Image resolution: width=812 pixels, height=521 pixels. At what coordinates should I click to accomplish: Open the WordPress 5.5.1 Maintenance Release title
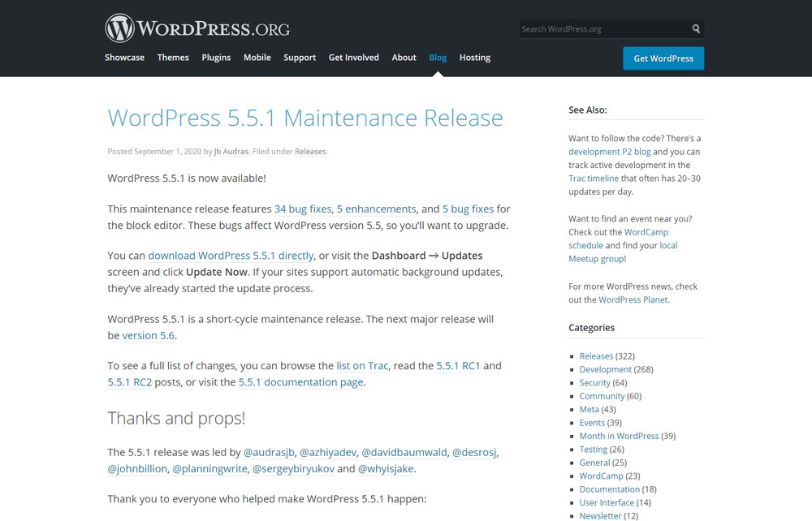305,118
